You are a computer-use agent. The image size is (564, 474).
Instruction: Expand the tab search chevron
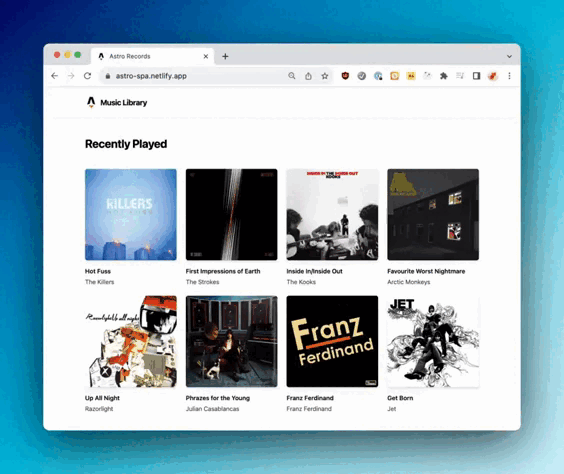[x=509, y=56]
